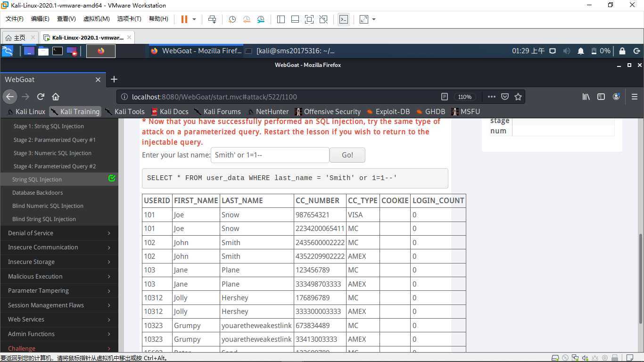
Task: Toggle the VMware thumbnail bar icon
Action: point(295,19)
